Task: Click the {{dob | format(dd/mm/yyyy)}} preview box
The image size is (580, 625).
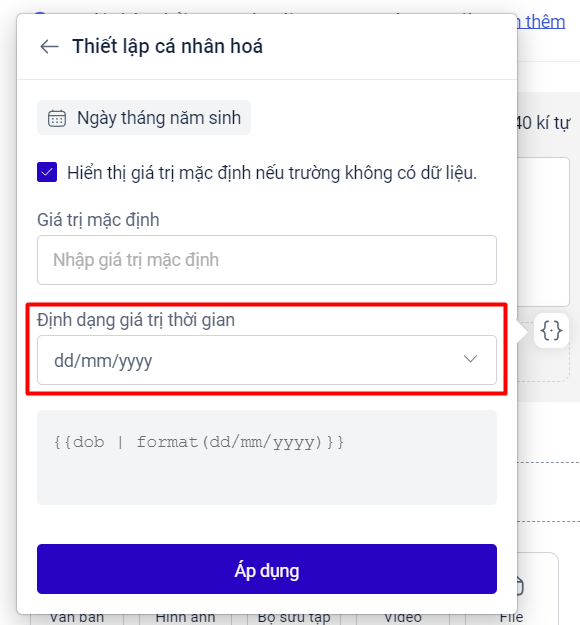Action: tap(267, 457)
